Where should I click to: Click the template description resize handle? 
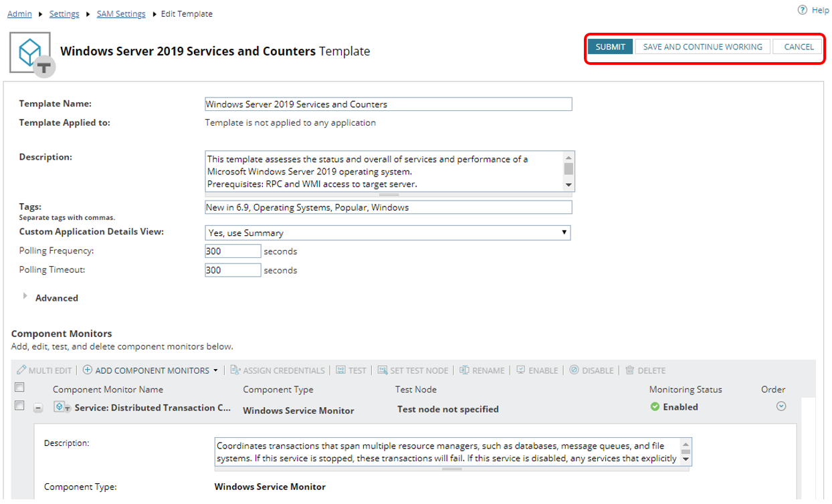(x=389, y=194)
